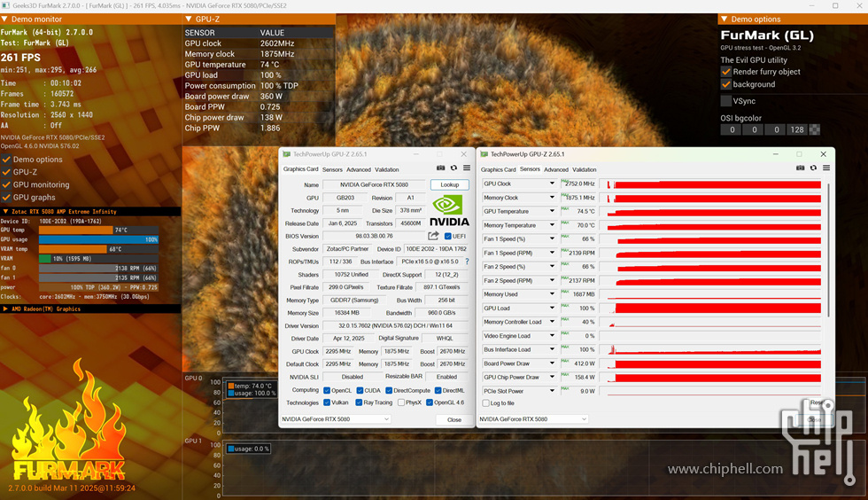
Task: Toggle the UEFI checkbox
Action: click(448, 236)
